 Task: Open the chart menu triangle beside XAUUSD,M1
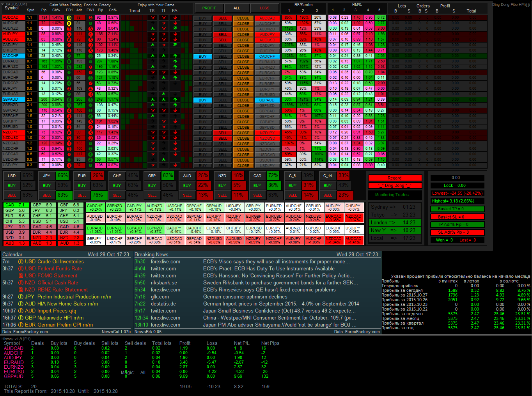[3, 4]
